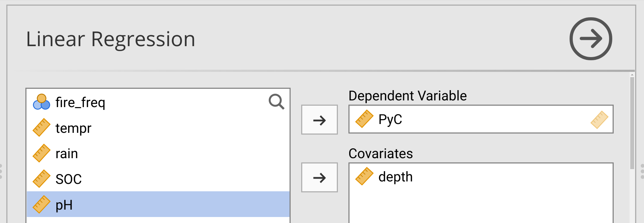The image size is (644, 223).
Task: Click the fire_freq nominal variable icon
Action: click(41, 102)
